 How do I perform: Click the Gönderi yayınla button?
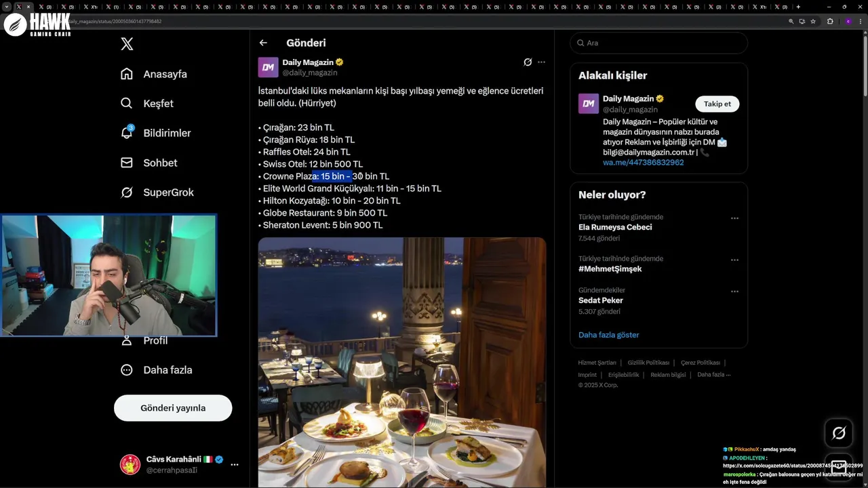173,408
